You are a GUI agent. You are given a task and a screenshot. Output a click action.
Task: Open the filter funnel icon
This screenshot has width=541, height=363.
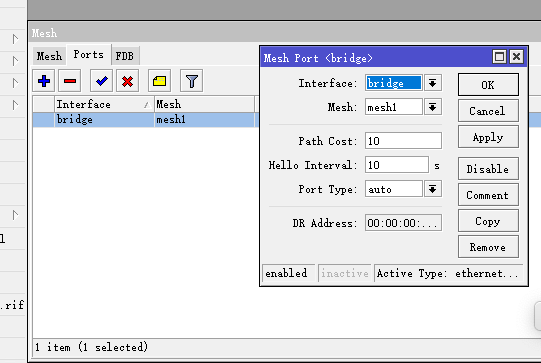pos(191,81)
